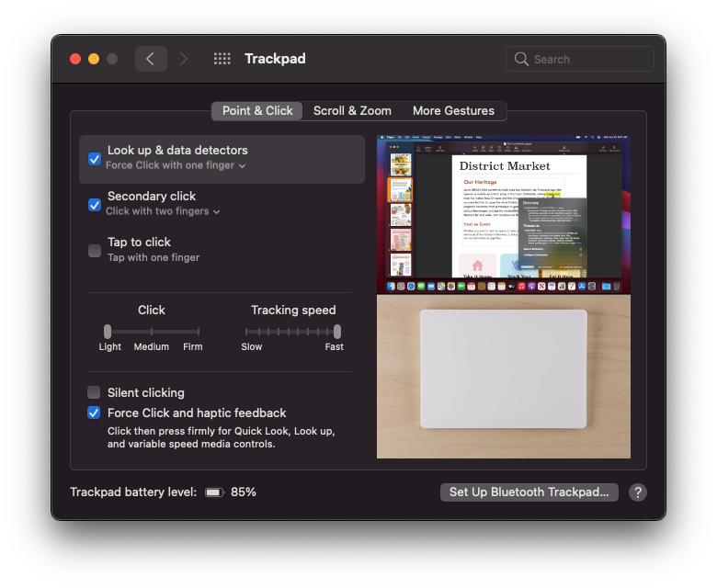The height and width of the screenshot is (588, 717).
Task: Enable Tap to click checkbox
Action: (95, 251)
